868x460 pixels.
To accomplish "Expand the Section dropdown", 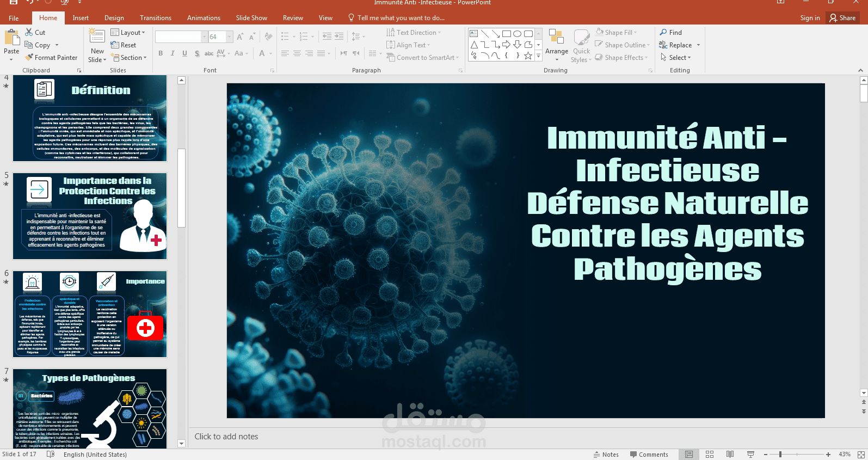I will (x=129, y=58).
